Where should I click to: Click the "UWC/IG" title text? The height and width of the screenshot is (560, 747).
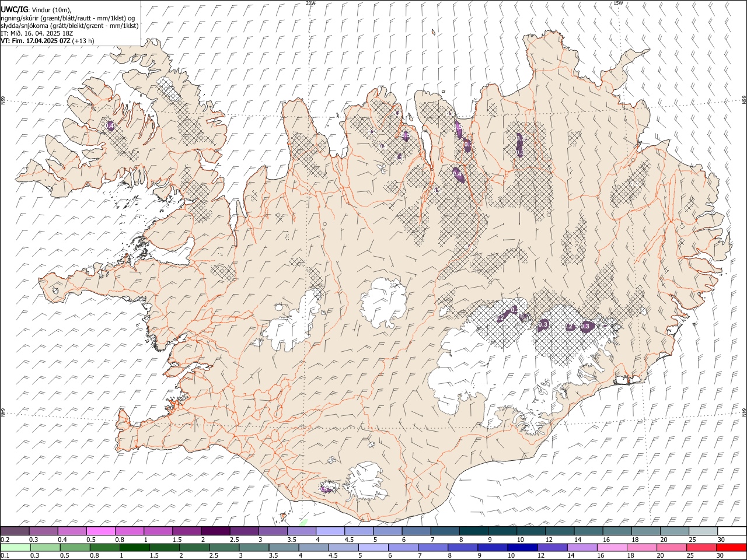click(x=13, y=10)
